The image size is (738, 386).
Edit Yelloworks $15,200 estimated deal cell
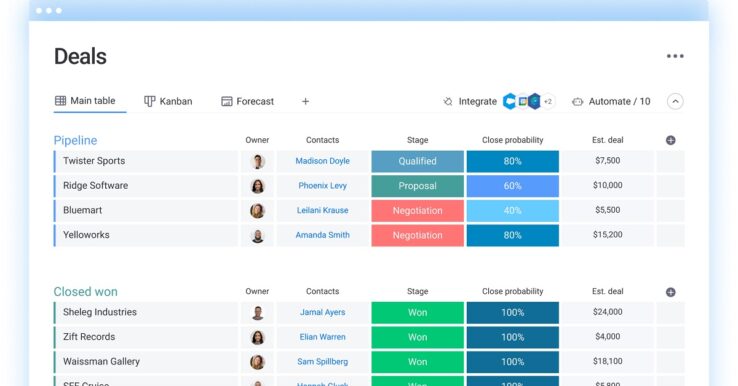(608, 235)
